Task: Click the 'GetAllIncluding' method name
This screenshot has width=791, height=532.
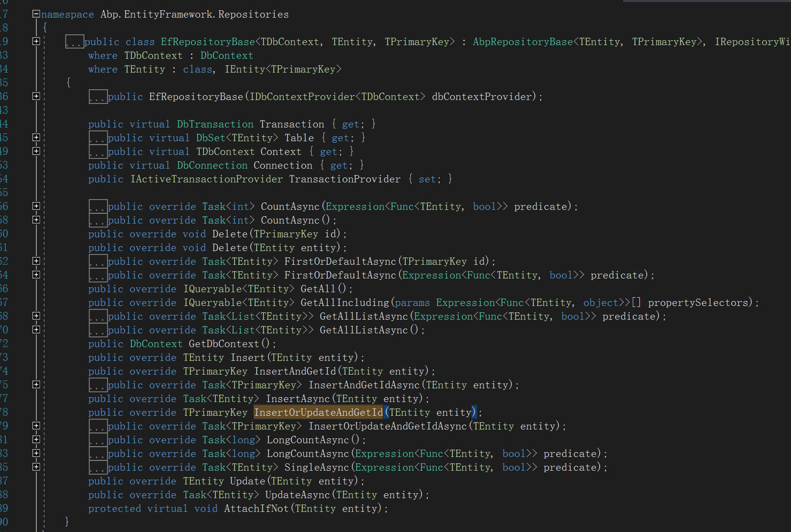Action: [x=345, y=303]
